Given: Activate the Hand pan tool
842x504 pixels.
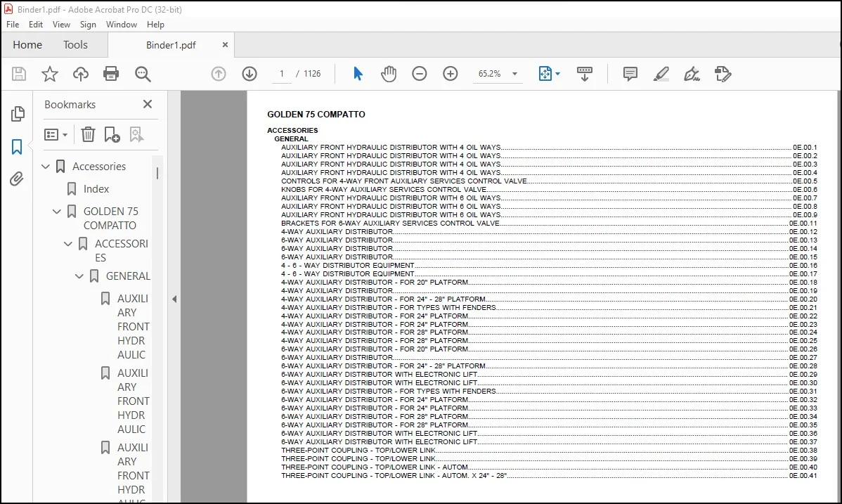Looking at the screenshot, I should tap(389, 74).
